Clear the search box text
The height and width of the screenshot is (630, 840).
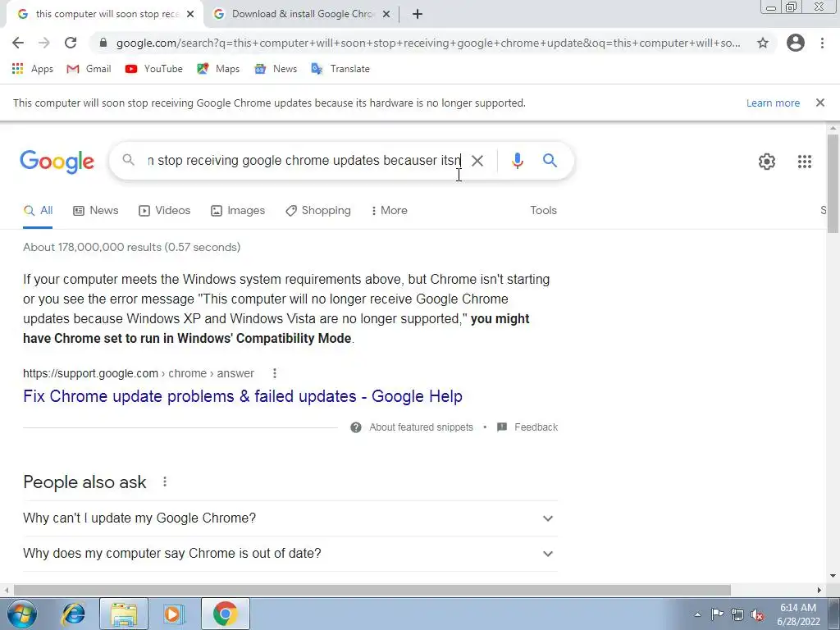[477, 161]
